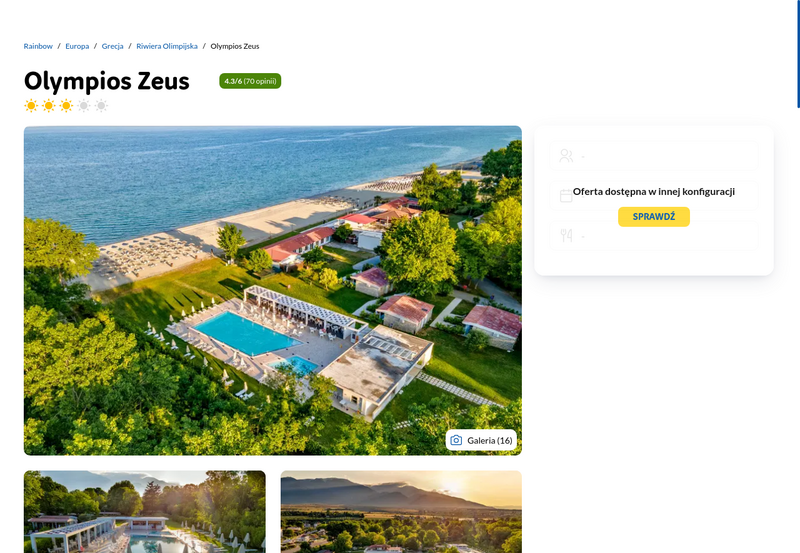
Task: Open the pool terrace thumbnail photo
Action: (144, 512)
